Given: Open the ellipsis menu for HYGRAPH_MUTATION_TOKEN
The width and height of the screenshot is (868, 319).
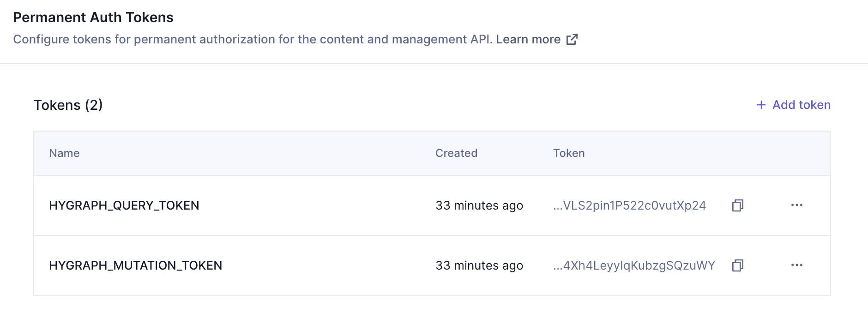Looking at the screenshot, I should tap(797, 265).
